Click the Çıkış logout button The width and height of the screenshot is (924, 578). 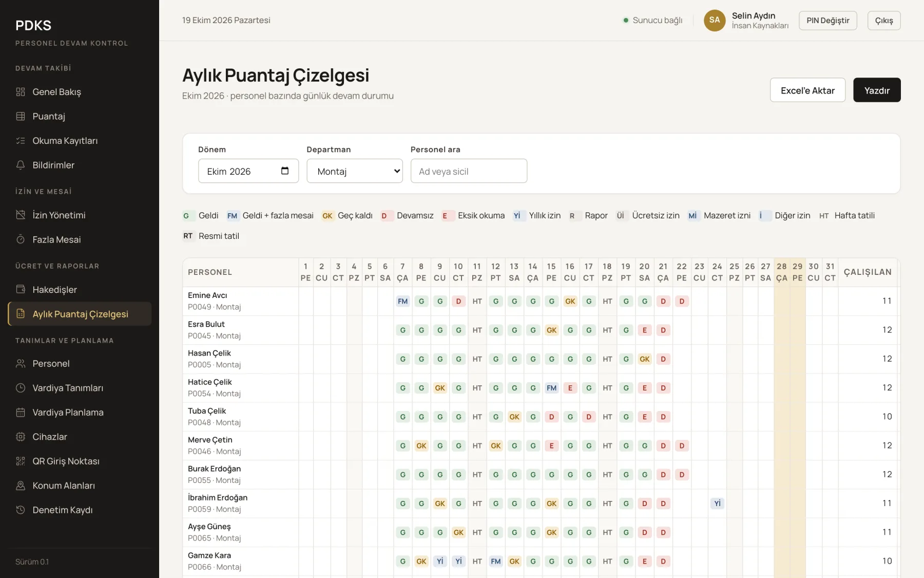pyautogui.click(x=884, y=21)
